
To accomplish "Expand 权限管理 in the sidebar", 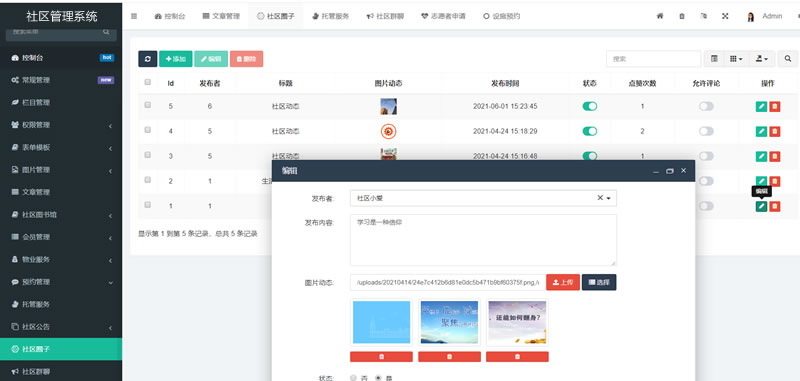I will point(61,125).
